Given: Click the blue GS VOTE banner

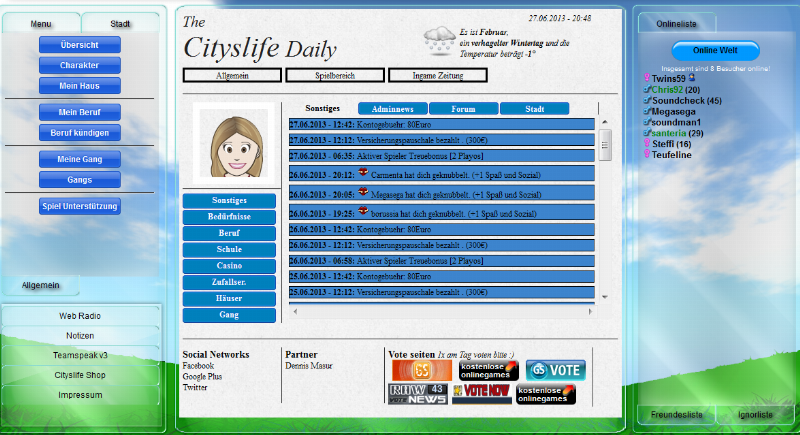Looking at the screenshot, I should (x=556, y=370).
